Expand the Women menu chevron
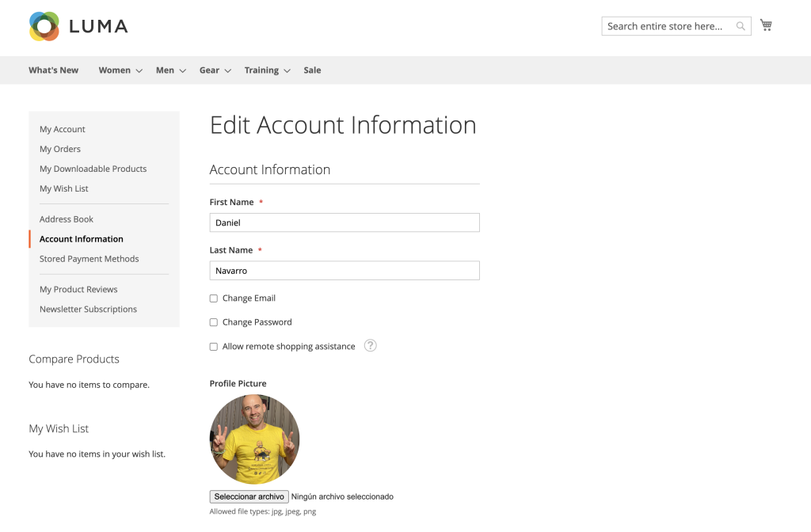 point(139,70)
